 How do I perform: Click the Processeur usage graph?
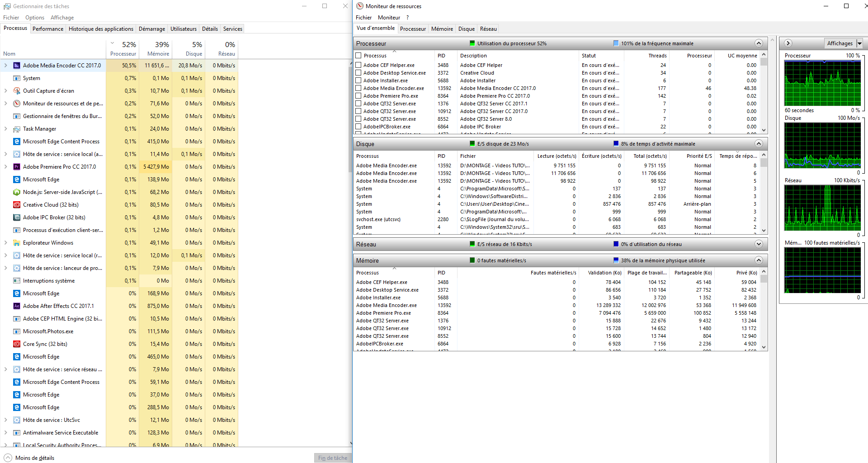tap(823, 83)
